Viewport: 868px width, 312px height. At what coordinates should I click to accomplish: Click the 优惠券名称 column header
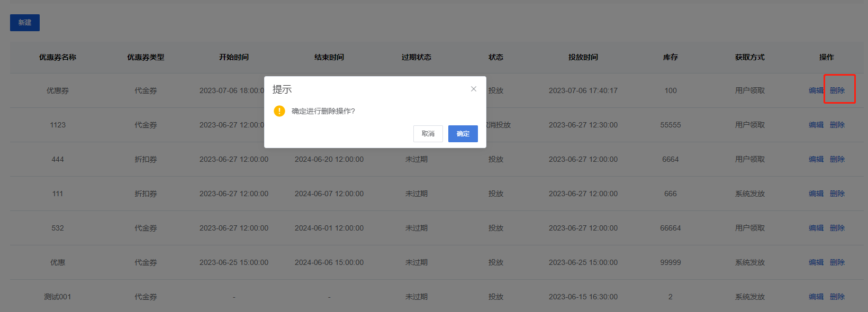pyautogui.click(x=58, y=57)
